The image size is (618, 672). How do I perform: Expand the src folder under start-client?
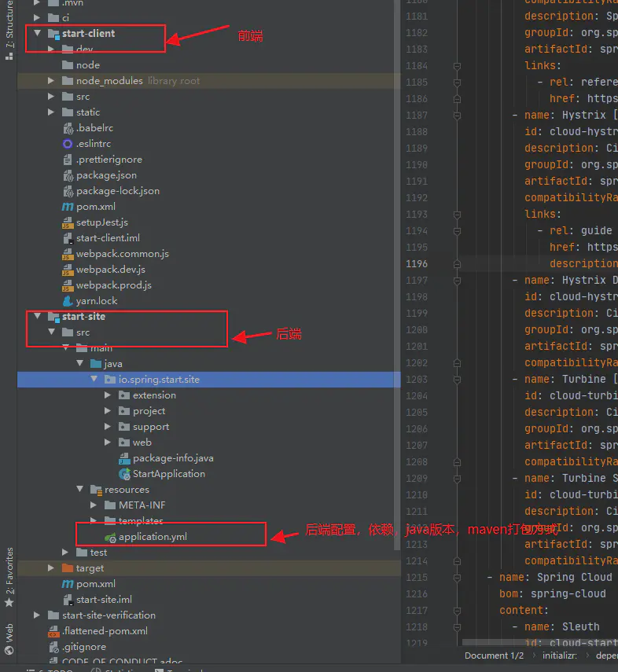[x=51, y=97]
